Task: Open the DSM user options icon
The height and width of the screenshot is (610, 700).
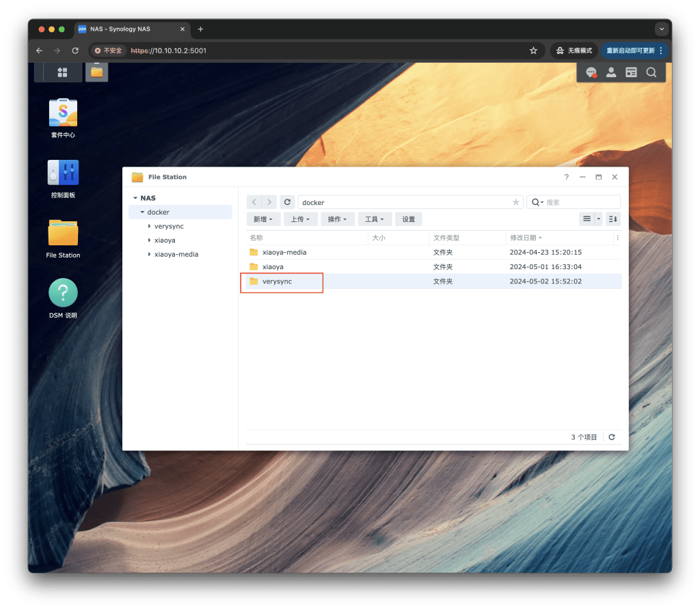Action: click(611, 72)
